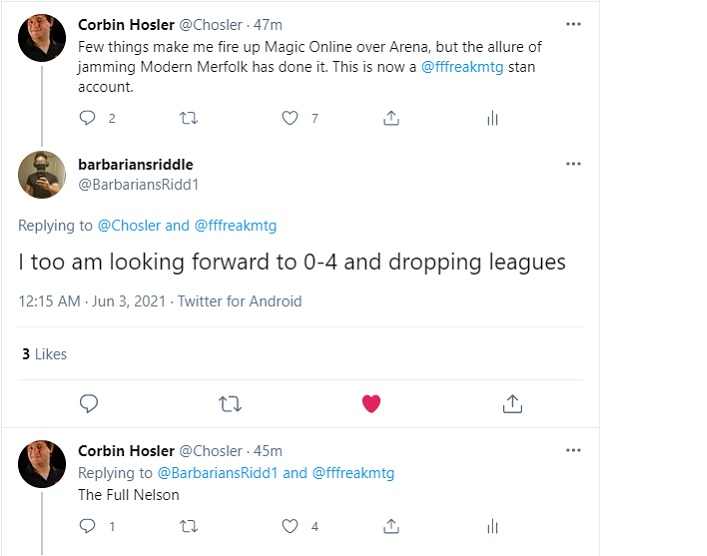Unlike barbariansriddle's tweet with red heart
The width and height of the screenshot is (707, 556).
(x=371, y=404)
